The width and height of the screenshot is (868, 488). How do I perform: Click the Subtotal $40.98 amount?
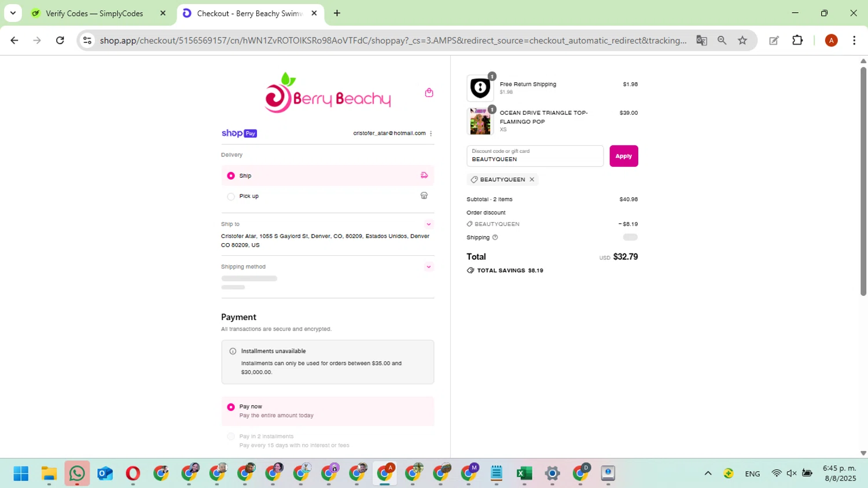point(628,199)
